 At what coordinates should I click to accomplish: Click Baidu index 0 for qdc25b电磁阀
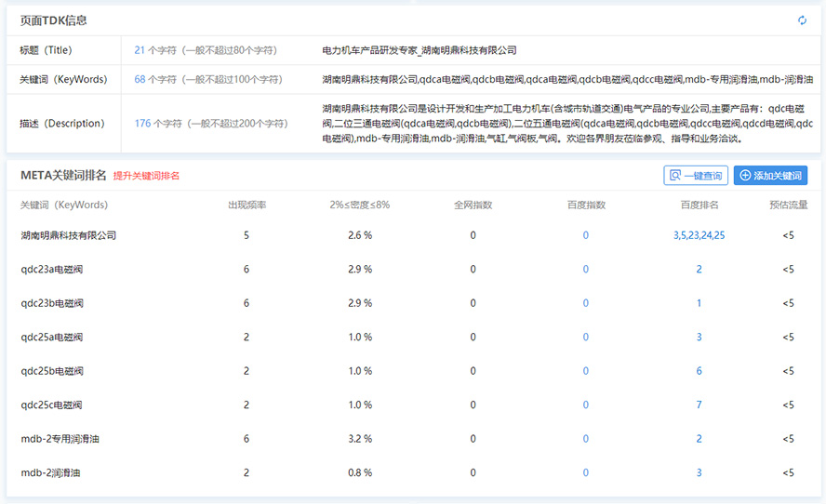click(x=586, y=371)
